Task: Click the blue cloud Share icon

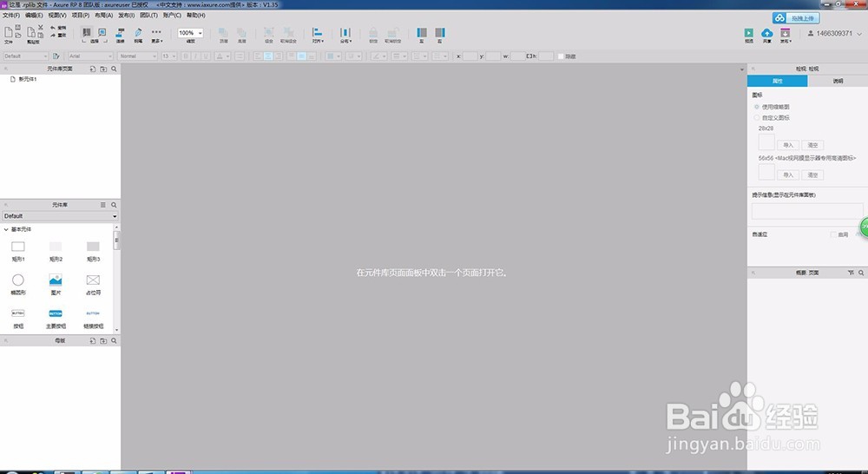Action: [766, 33]
